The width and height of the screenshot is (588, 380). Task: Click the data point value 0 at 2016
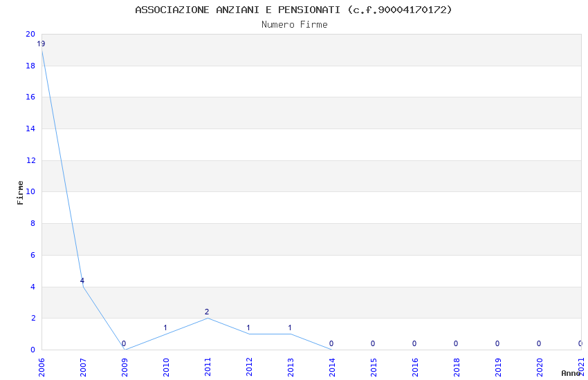(x=414, y=343)
